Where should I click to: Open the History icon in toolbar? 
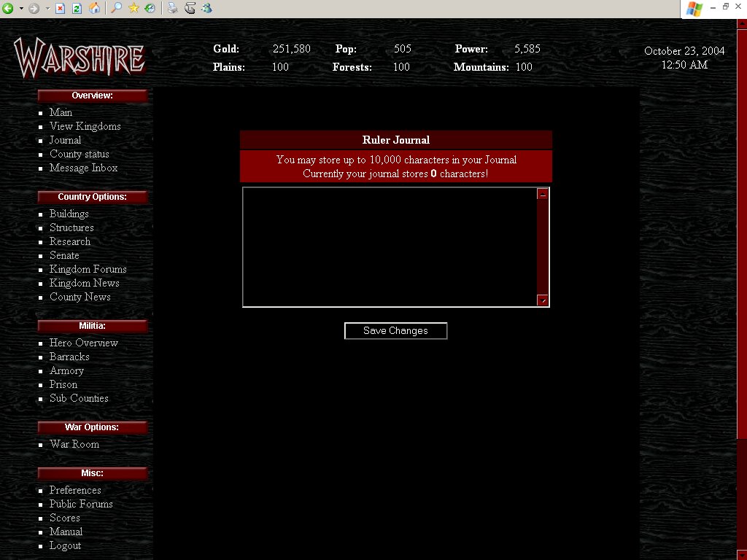pyautogui.click(x=150, y=9)
